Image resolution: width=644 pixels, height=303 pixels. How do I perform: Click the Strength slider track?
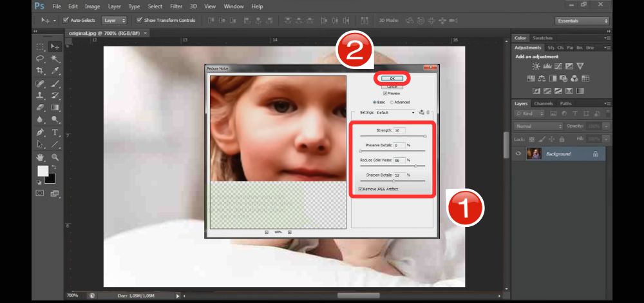pos(393,136)
